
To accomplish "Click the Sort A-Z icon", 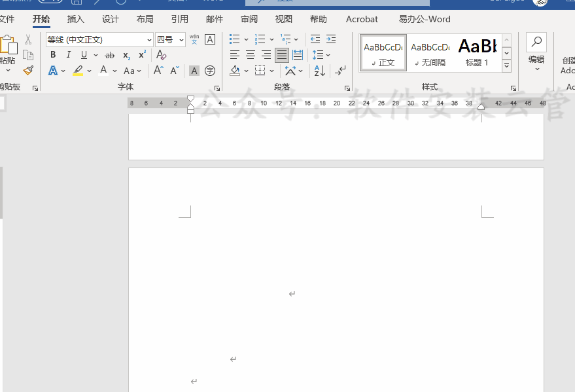I will click(319, 71).
